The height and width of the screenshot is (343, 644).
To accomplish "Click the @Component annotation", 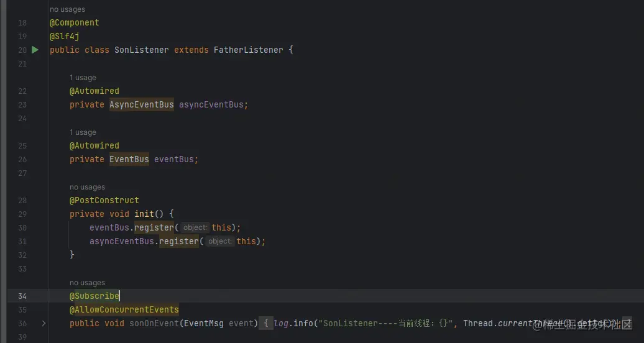I will tap(75, 22).
